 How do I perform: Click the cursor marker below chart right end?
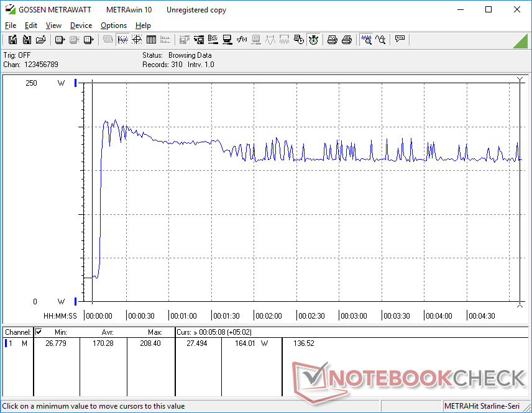[x=520, y=305]
